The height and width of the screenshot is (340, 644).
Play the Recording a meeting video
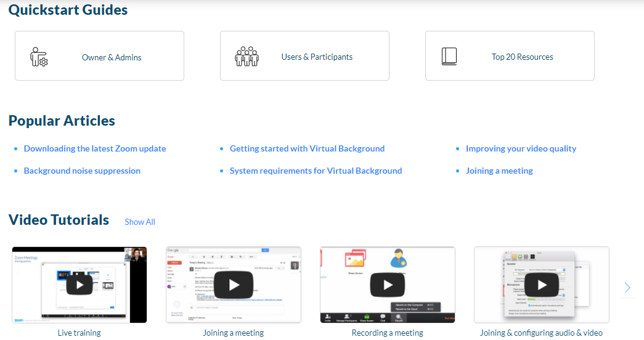click(387, 285)
